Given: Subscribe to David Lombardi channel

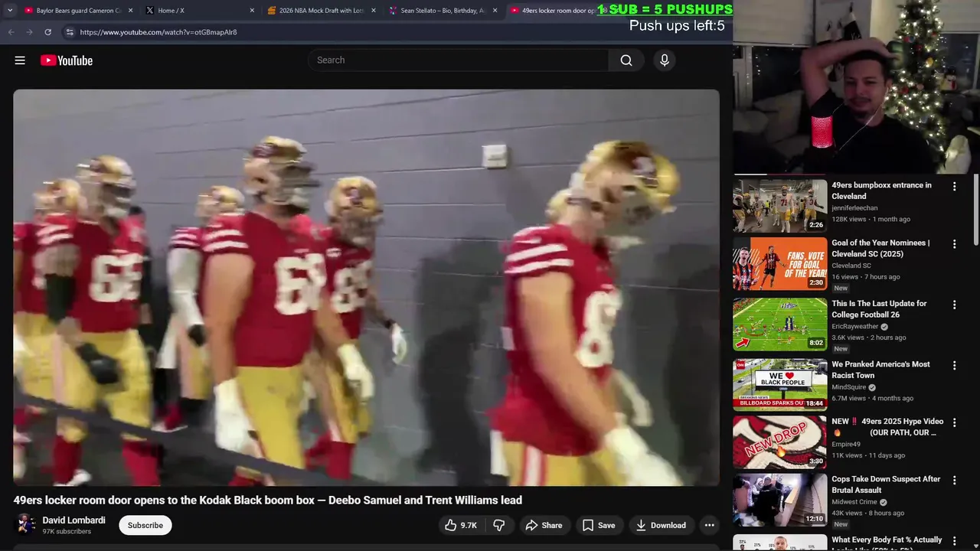Looking at the screenshot, I should pyautogui.click(x=145, y=525).
